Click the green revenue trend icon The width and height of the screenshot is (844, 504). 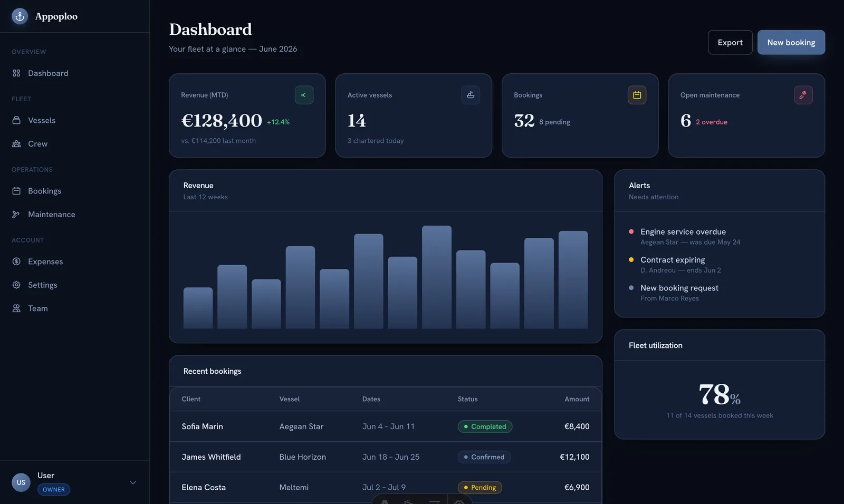coord(304,95)
